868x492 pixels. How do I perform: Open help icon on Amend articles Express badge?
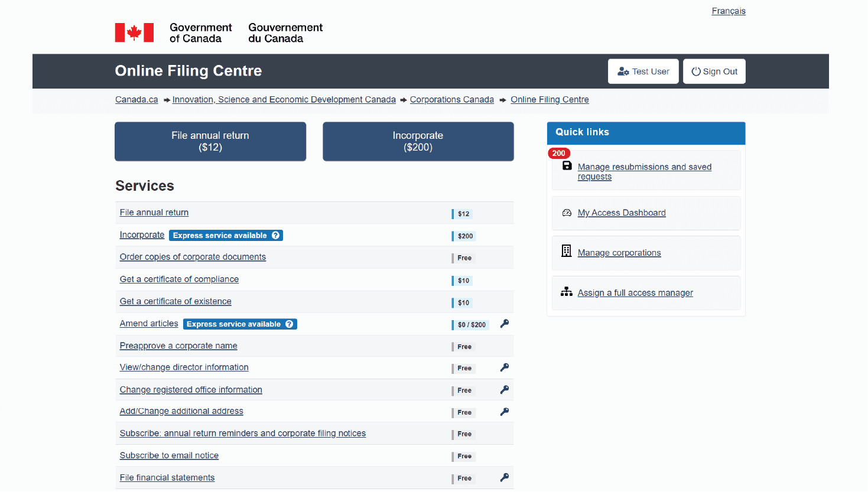[289, 324]
